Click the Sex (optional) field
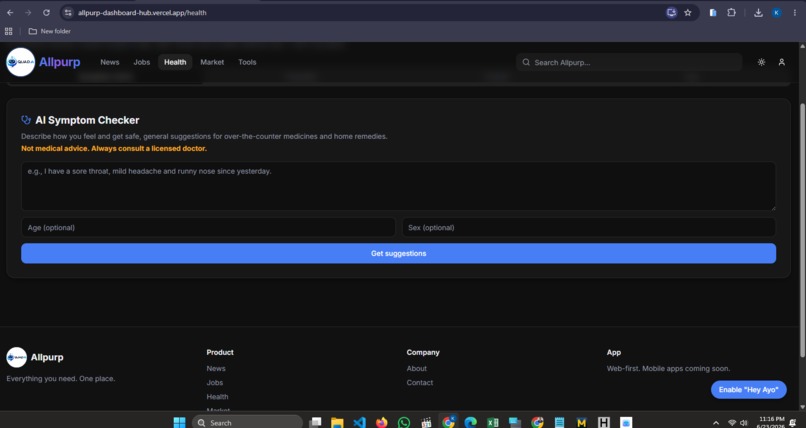This screenshot has width=806, height=428. pos(589,227)
